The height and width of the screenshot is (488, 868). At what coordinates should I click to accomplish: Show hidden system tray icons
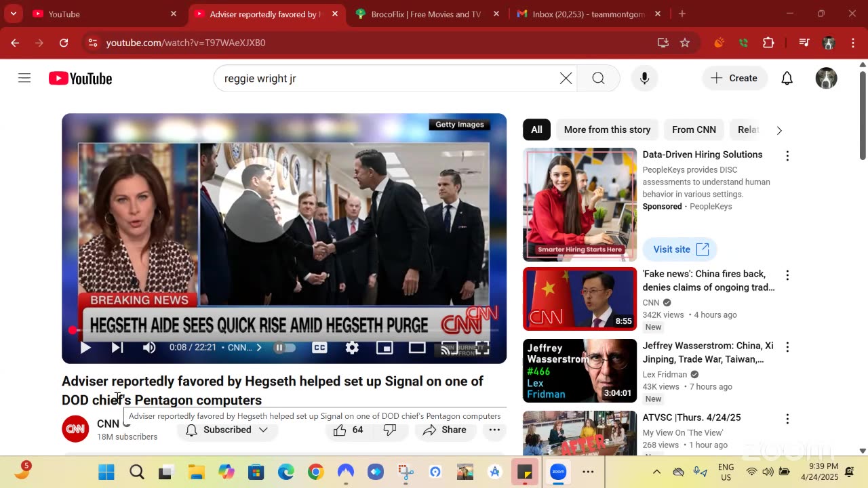[x=656, y=472]
